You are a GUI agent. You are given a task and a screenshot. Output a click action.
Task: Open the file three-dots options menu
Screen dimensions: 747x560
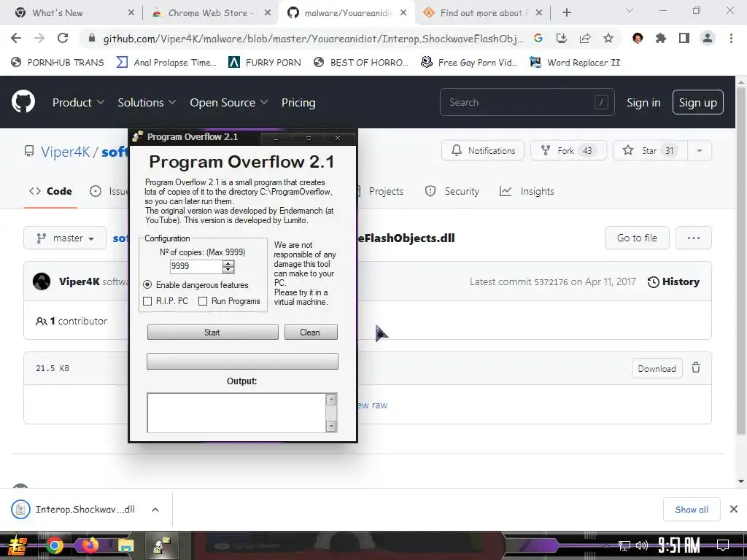pyautogui.click(x=693, y=238)
